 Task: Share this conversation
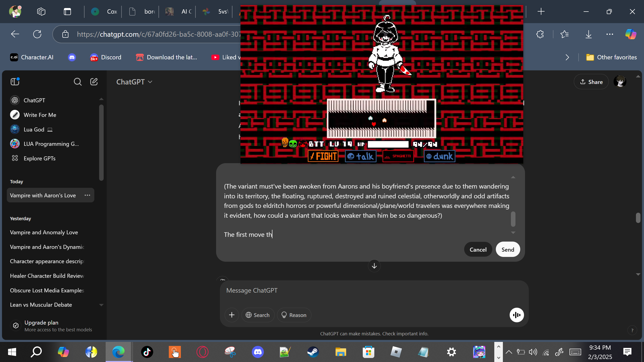[591, 82]
